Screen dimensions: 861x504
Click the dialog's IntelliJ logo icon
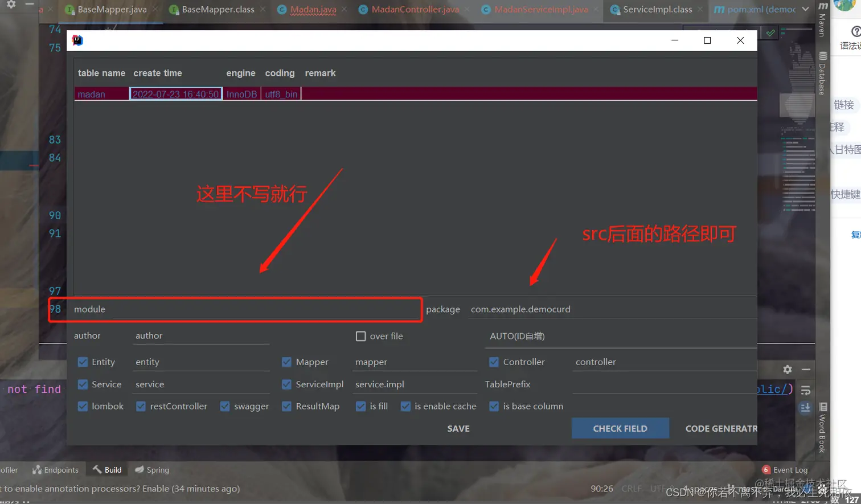pyautogui.click(x=78, y=40)
